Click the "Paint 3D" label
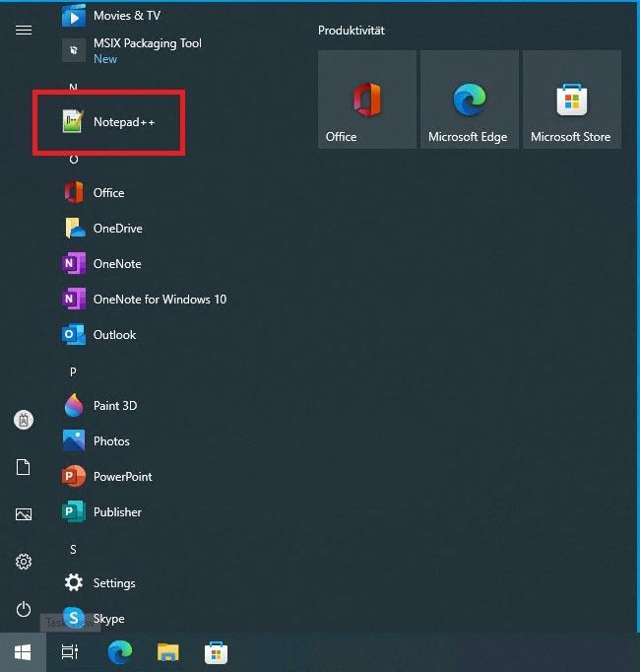Viewport: 640px width, 672px height. coord(115,405)
